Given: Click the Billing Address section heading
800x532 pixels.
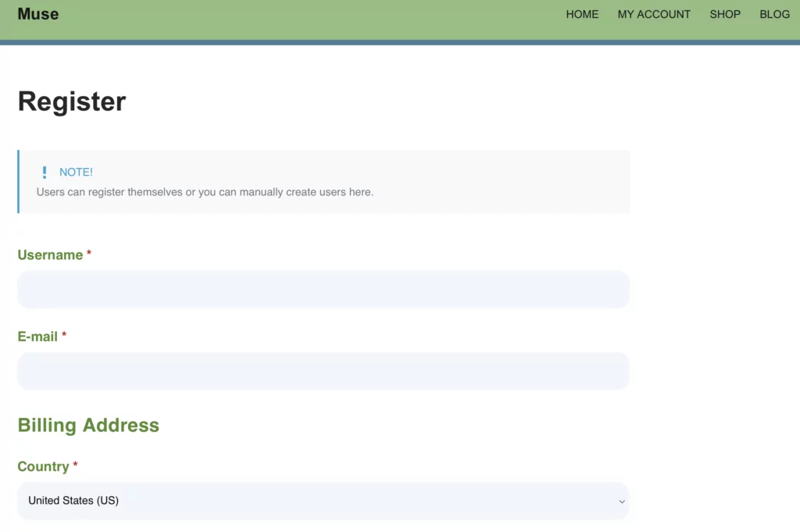Looking at the screenshot, I should click(x=88, y=425).
